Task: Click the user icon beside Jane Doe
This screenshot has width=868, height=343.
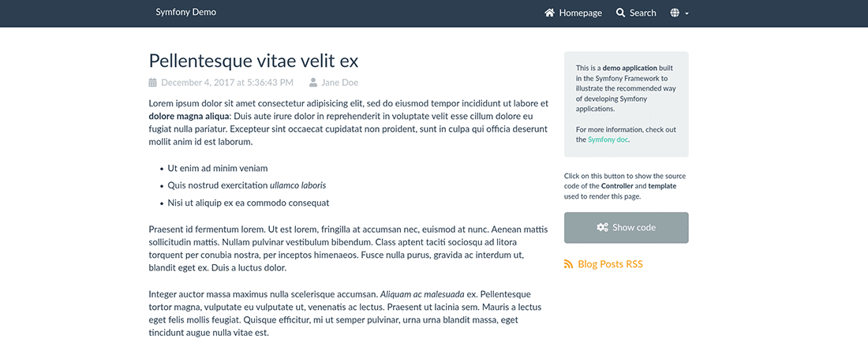Action: click(313, 82)
